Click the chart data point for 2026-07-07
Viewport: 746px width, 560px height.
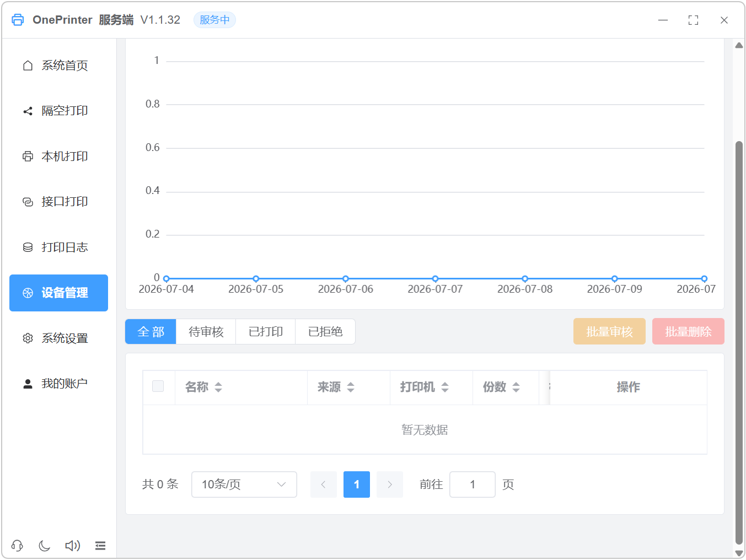point(436,279)
